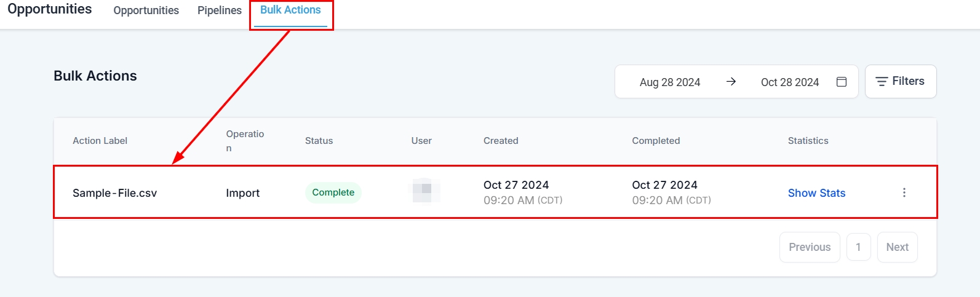This screenshot has height=297, width=980.
Task: Click the Action Label column header
Action: tap(100, 141)
